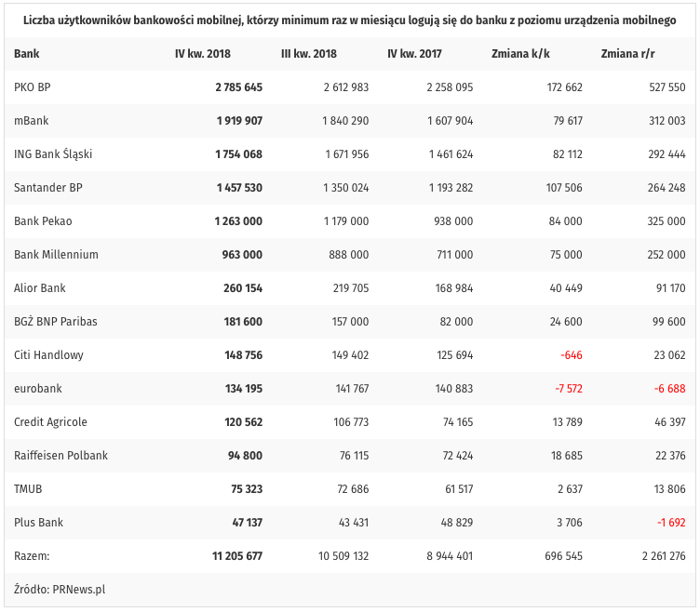Select the Alior Bank row label
The width and height of the screenshot is (700, 612).
pos(40,287)
